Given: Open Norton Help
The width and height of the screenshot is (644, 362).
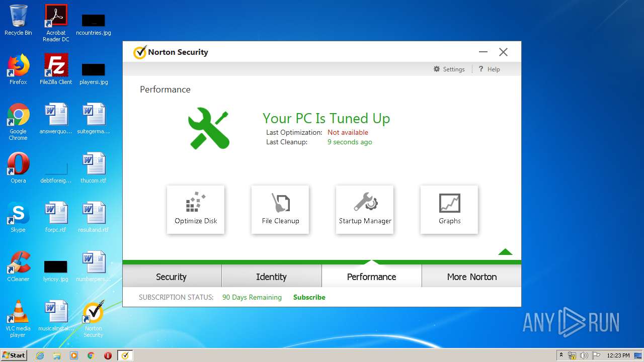Looking at the screenshot, I should pyautogui.click(x=489, y=69).
